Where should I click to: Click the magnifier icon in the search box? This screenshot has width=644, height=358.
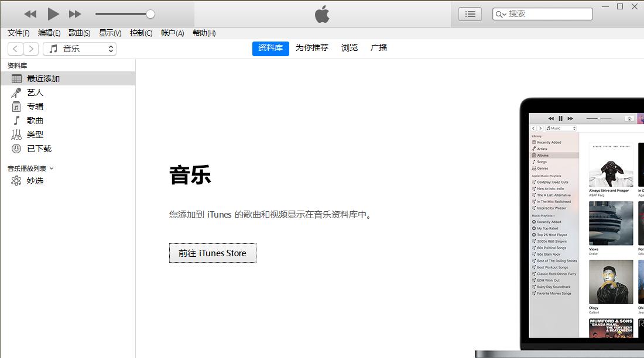click(500, 15)
